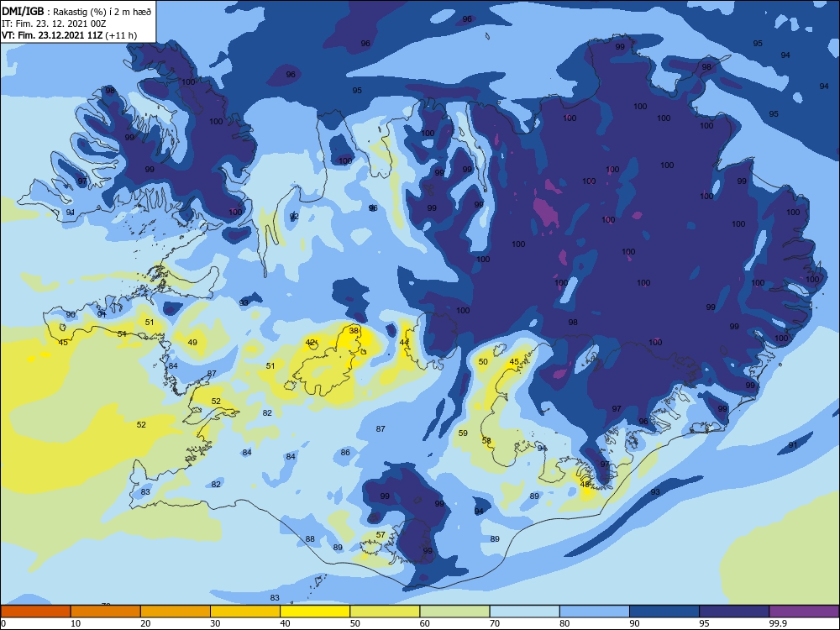This screenshot has width=840, height=630.
Task: Click the title text 'DMI/IGB : Rakastig (%) í 2 m hæð'
Action: (76, 12)
